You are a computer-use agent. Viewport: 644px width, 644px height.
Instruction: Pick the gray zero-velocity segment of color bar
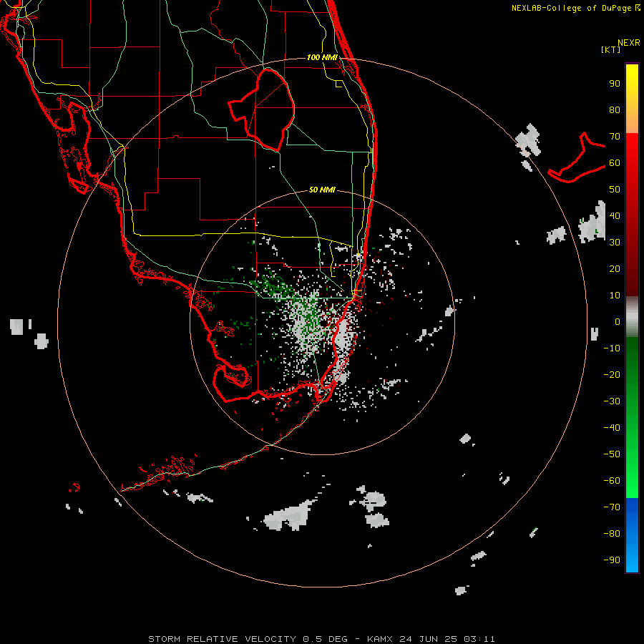(632, 317)
